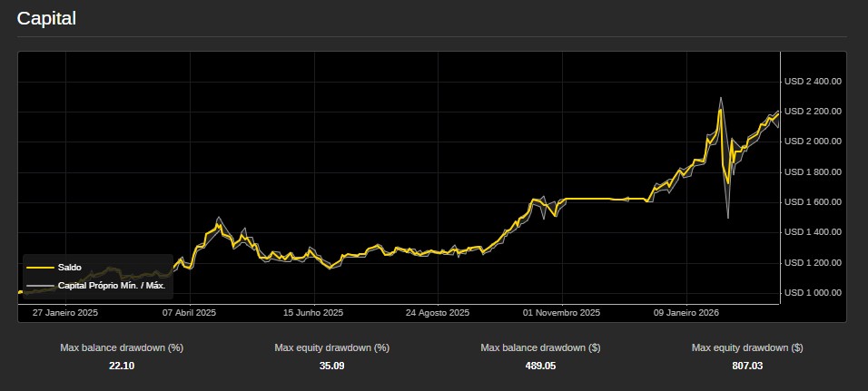Viewport: 868px width, 391px height.
Task: Select the 807.03 equity drawdown value
Action: point(747,366)
